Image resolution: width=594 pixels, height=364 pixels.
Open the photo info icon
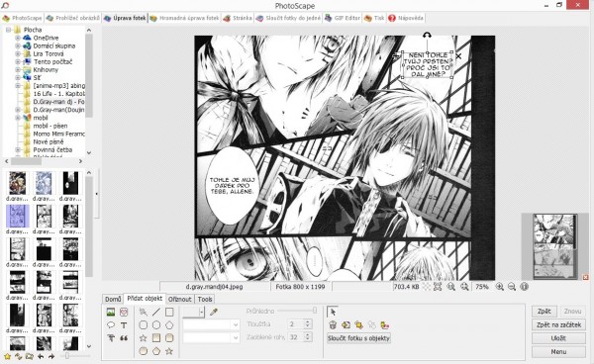coord(525,287)
